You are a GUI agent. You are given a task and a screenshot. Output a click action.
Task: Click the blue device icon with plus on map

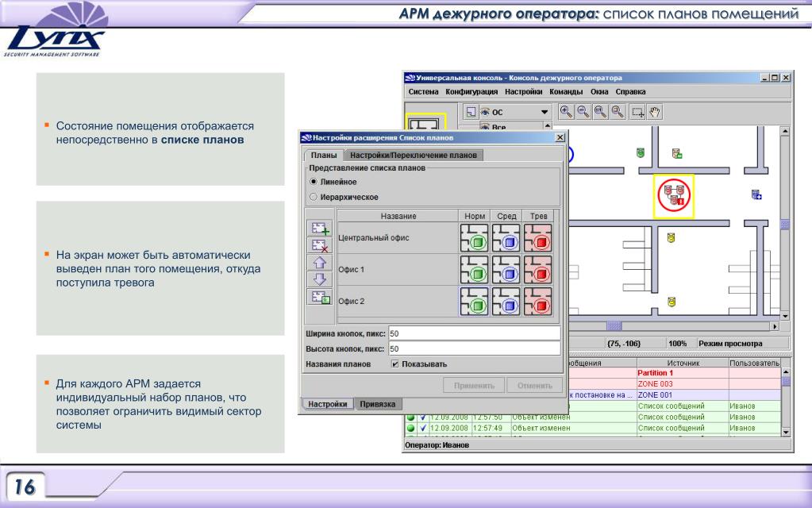click(x=756, y=194)
